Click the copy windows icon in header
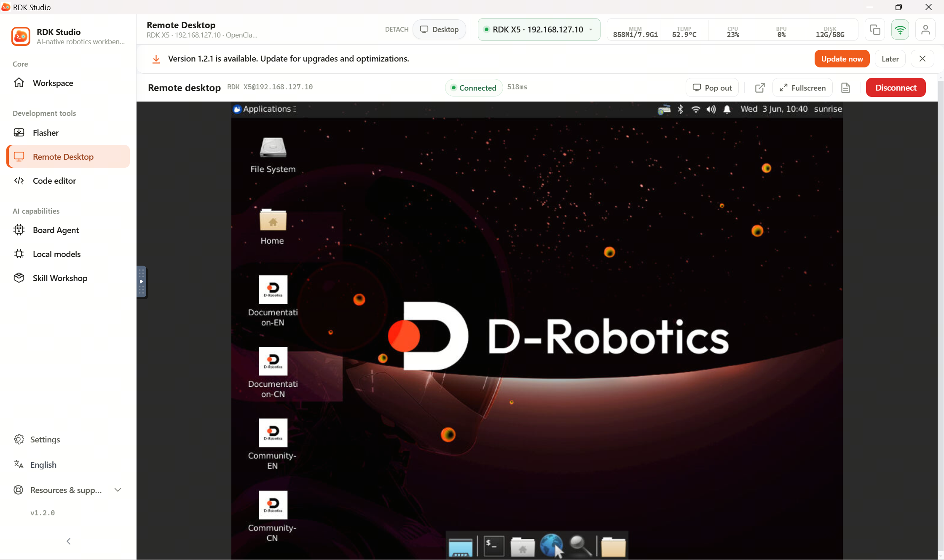Screen dimensions: 944x560 (x=875, y=29)
